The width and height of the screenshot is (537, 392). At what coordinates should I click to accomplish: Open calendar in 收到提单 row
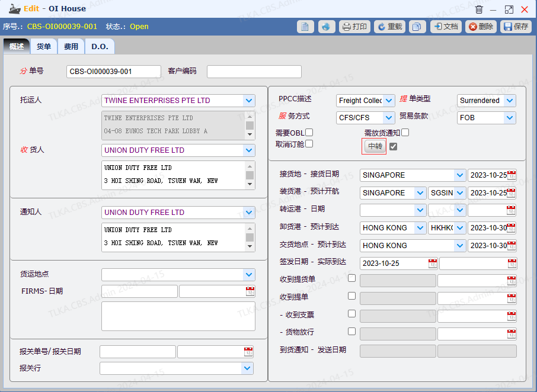point(512,298)
